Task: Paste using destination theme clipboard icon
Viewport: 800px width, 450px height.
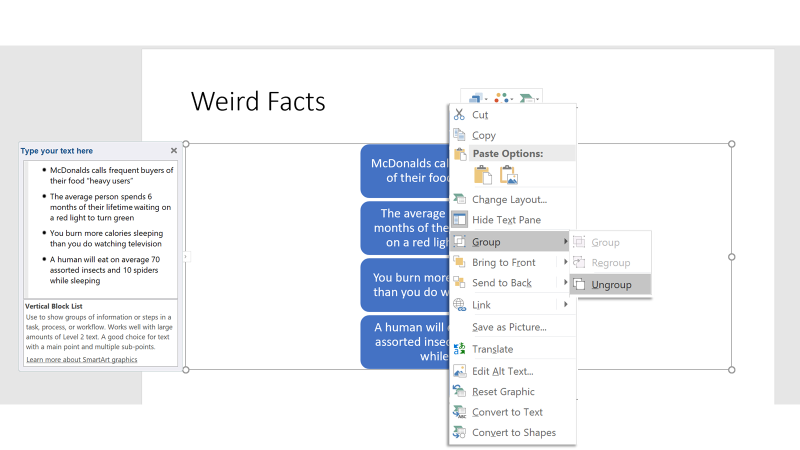Action: point(482,175)
